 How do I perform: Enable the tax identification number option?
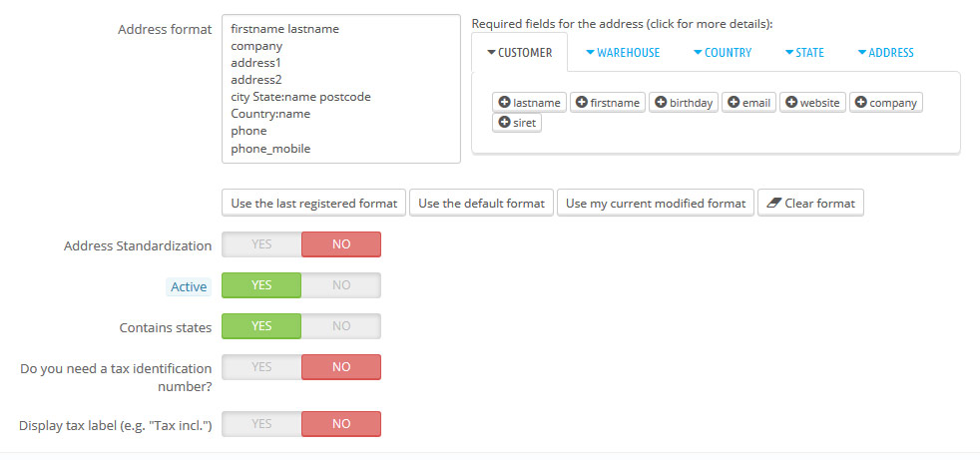(x=261, y=367)
